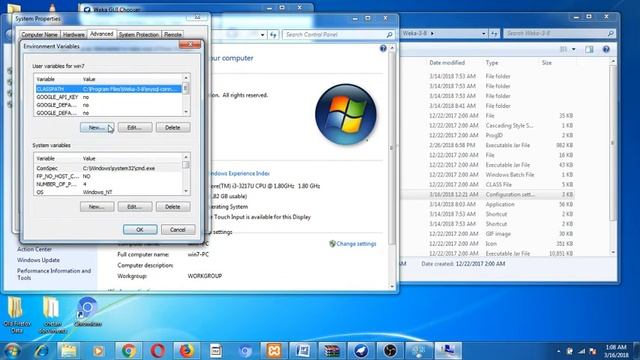The height and width of the screenshot is (360, 640).
Task: Click Delete under user variables
Action: pyautogui.click(x=173, y=128)
